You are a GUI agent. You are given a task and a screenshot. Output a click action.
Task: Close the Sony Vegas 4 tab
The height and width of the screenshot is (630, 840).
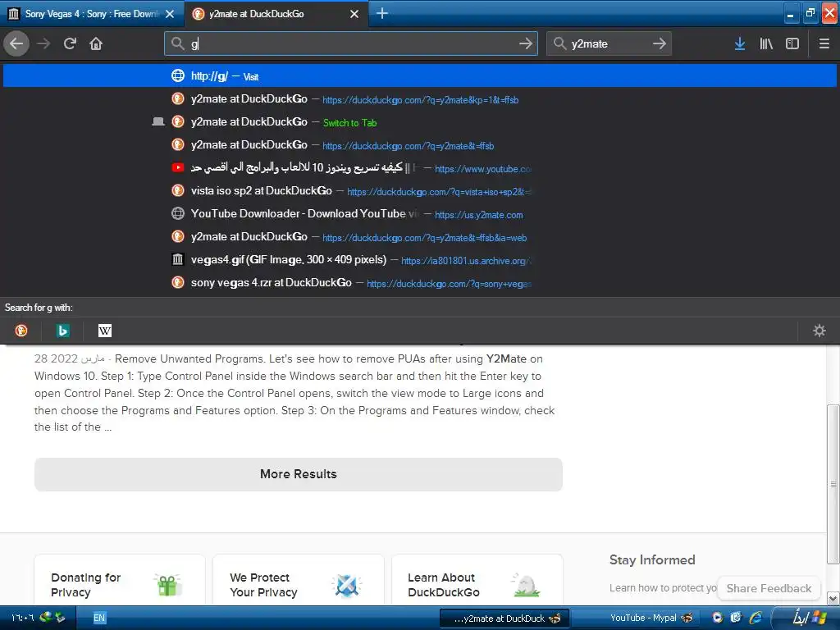click(x=170, y=14)
